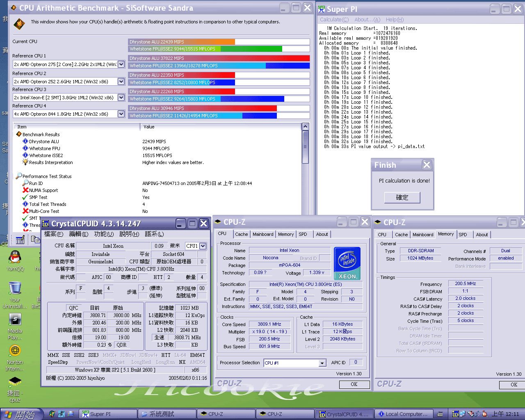The image size is (525, 420).
Task: Click the Whetstone 13966/18278 MFLOPS bar
Action: 219,66
